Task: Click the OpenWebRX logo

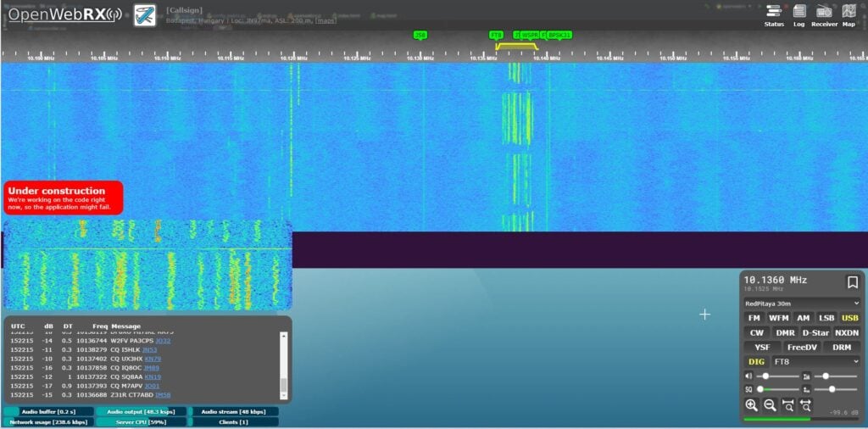Action: [x=64, y=14]
